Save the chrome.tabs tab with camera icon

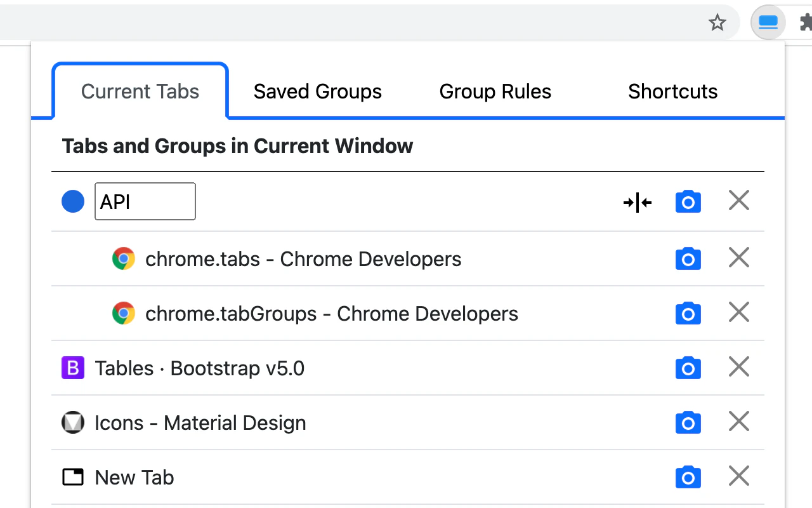(688, 259)
